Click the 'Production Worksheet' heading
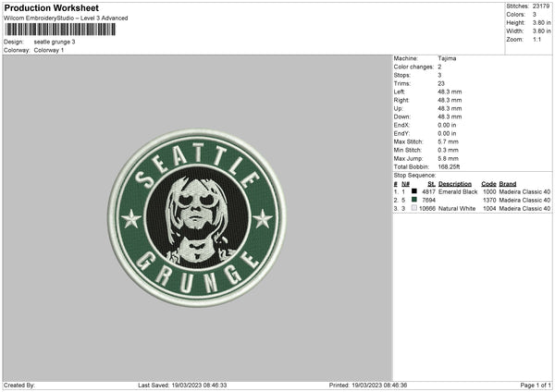The width and height of the screenshot is (555, 392). pos(51,7)
